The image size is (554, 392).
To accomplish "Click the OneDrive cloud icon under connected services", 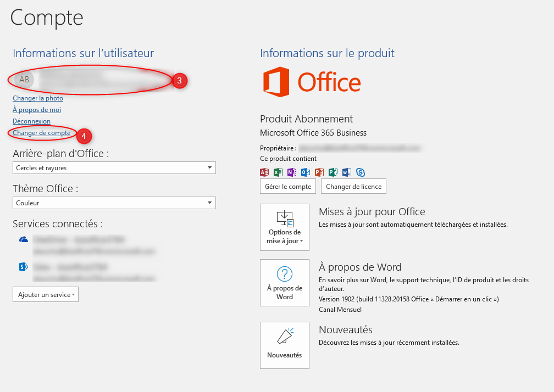I will pos(24,240).
